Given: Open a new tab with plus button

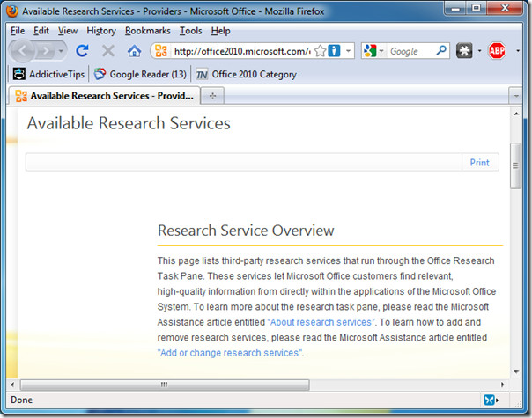Looking at the screenshot, I should 213,96.
